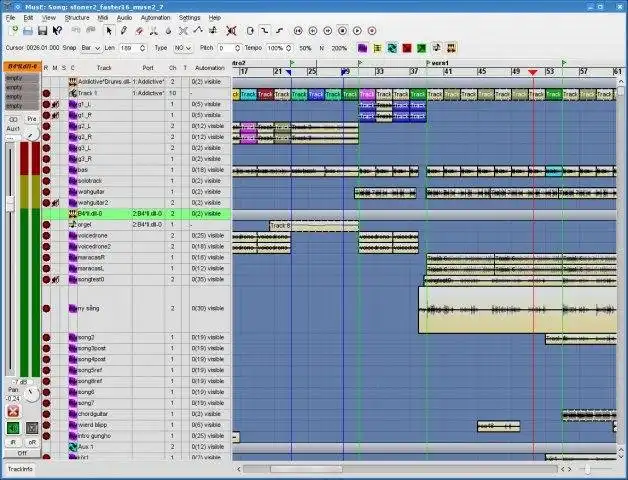Click the Stop transport button

342,31
